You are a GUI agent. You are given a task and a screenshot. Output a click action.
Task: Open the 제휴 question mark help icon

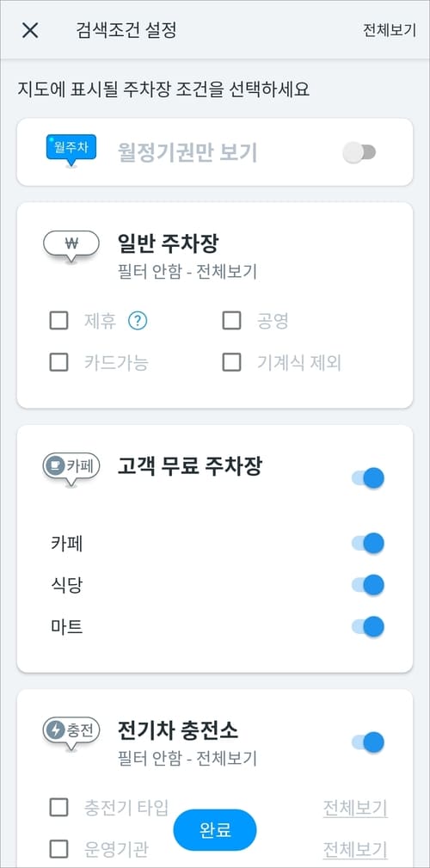[x=138, y=321]
